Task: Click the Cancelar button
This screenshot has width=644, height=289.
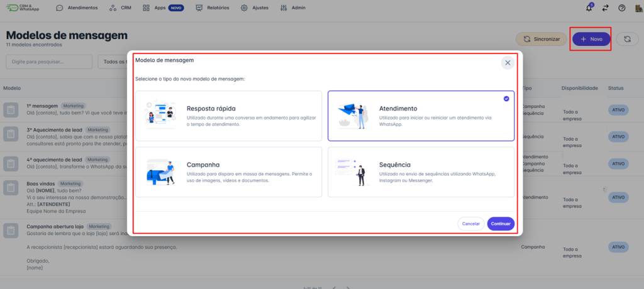Action: (470, 224)
